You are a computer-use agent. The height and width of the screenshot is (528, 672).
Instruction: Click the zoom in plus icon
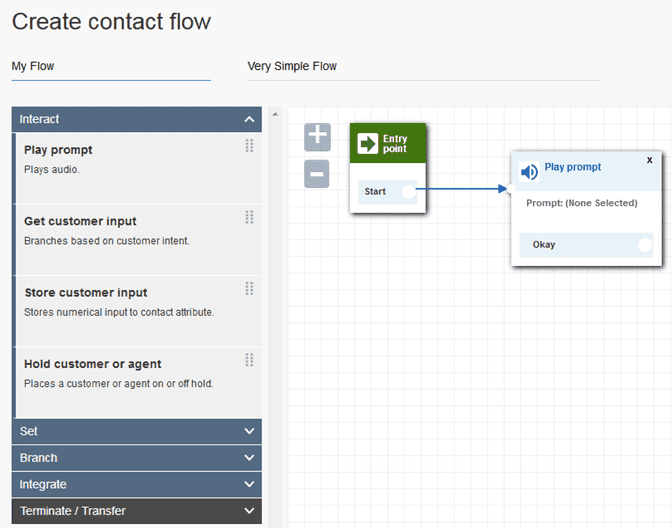pos(317,137)
